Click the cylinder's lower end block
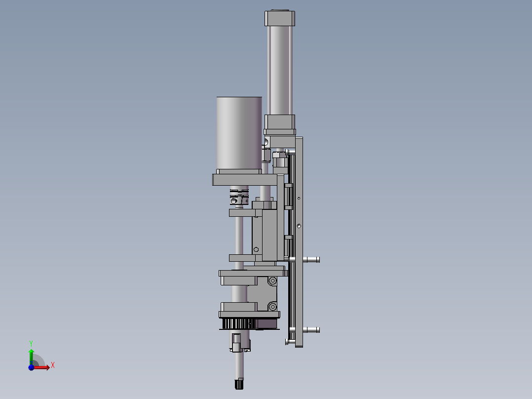The width and height of the screenshot is (532, 399). click(x=280, y=123)
